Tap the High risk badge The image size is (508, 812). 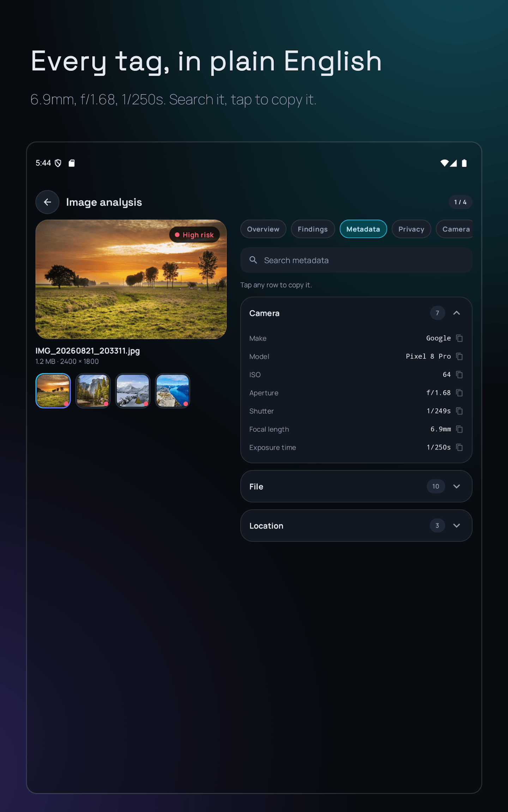click(x=194, y=235)
